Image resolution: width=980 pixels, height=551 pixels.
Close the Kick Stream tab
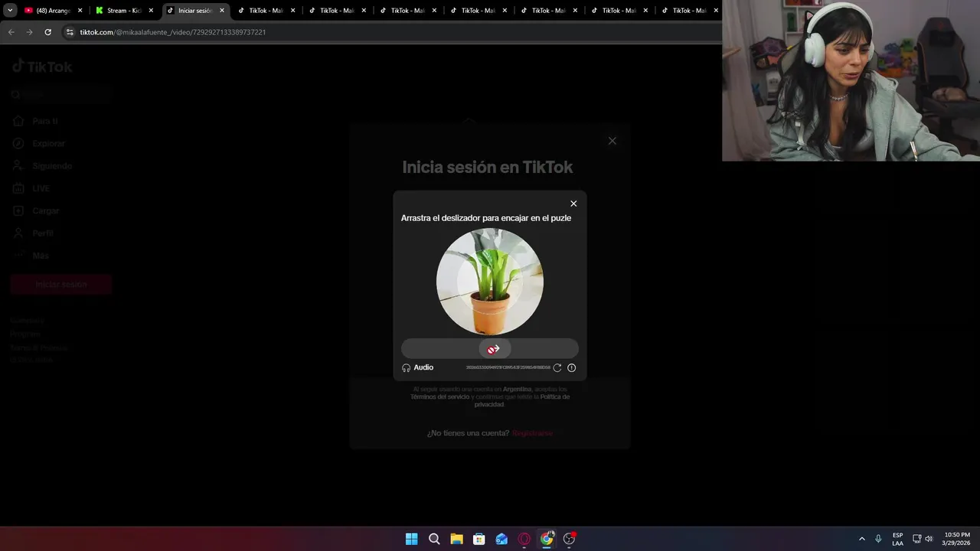tap(151, 11)
